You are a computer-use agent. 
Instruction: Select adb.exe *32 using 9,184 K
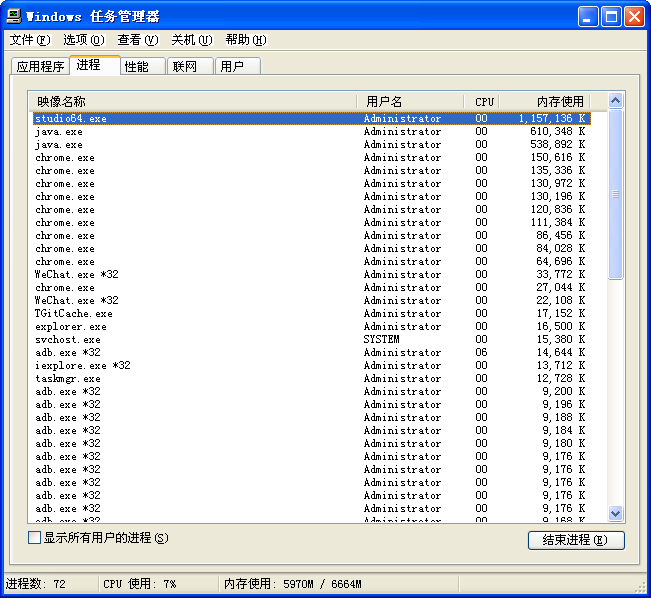pos(312,430)
